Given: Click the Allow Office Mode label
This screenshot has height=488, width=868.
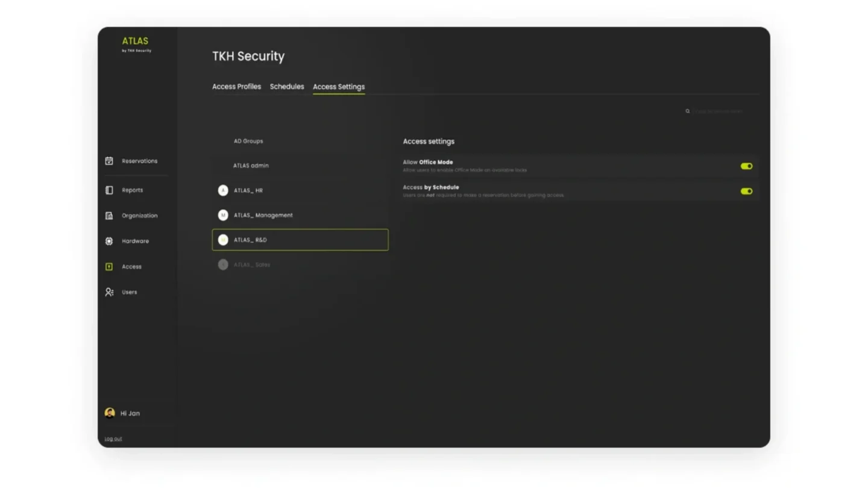Looking at the screenshot, I should click(428, 162).
